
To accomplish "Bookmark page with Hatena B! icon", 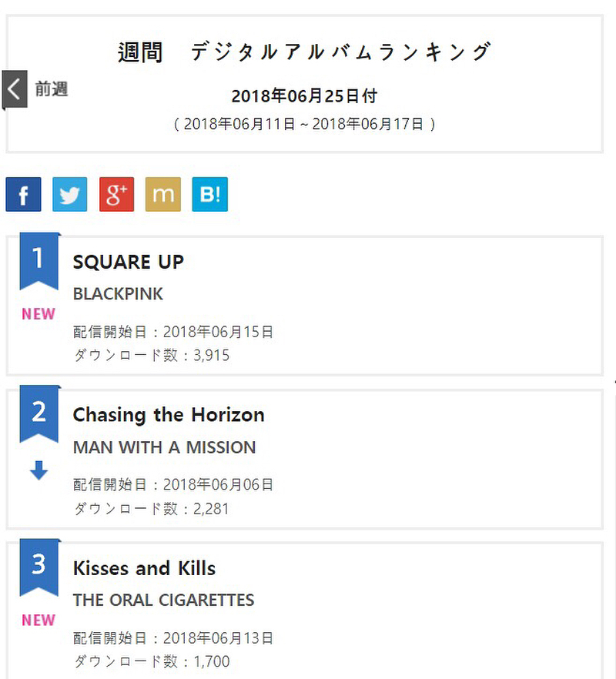I will coord(209,194).
